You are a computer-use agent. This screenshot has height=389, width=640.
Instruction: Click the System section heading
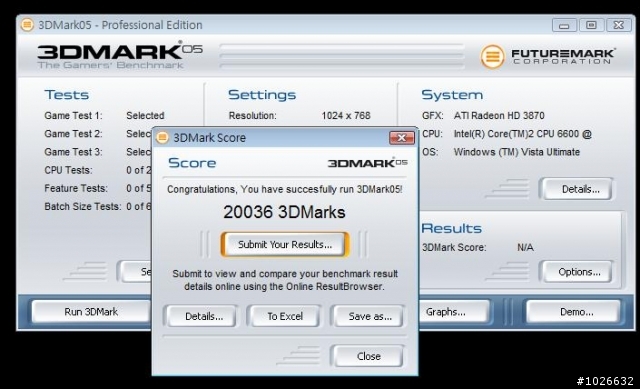point(452,95)
